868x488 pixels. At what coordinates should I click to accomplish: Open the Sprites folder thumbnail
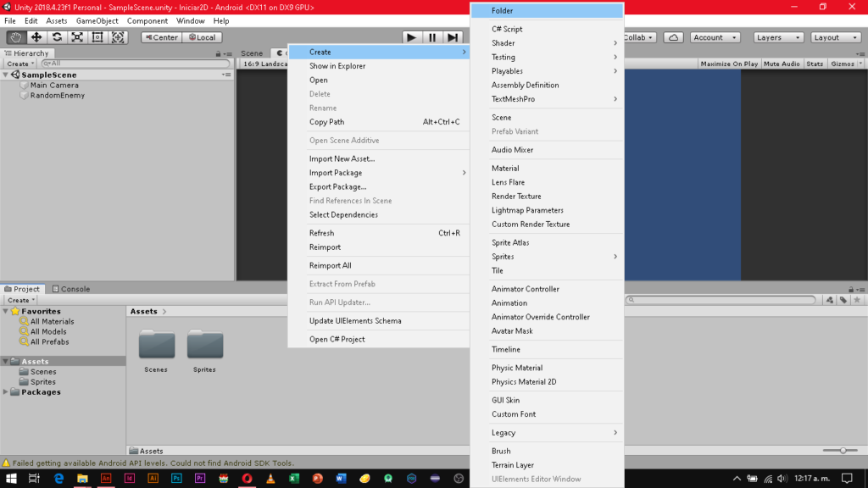[205, 344]
